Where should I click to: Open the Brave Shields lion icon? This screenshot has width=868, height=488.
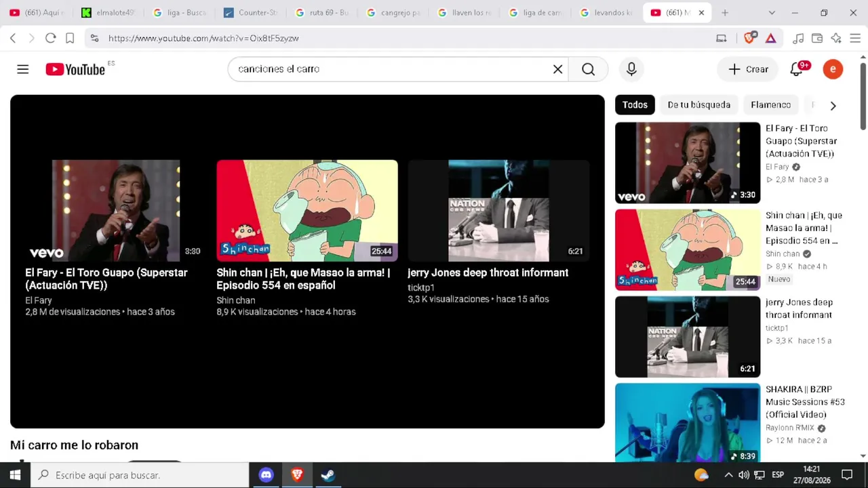point(749,38)
